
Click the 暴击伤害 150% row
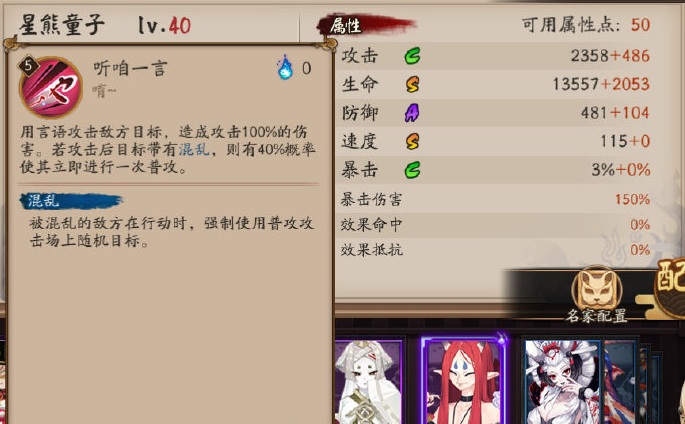495,200
